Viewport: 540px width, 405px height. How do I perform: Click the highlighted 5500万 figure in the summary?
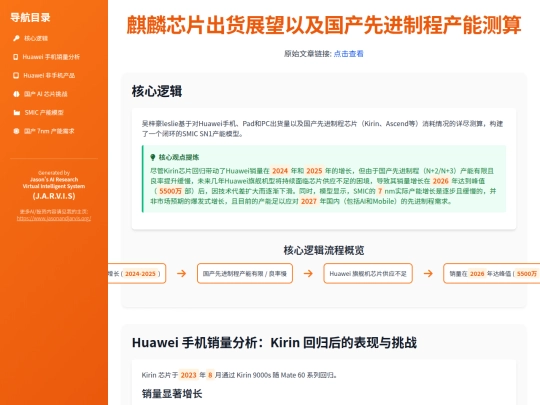click(170, 191)
